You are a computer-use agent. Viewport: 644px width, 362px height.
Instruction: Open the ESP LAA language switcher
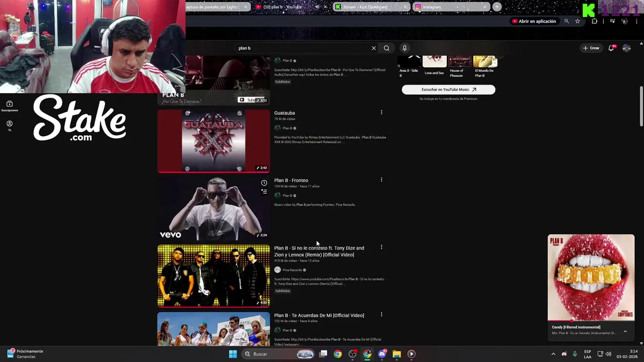[x=588, y=354]
